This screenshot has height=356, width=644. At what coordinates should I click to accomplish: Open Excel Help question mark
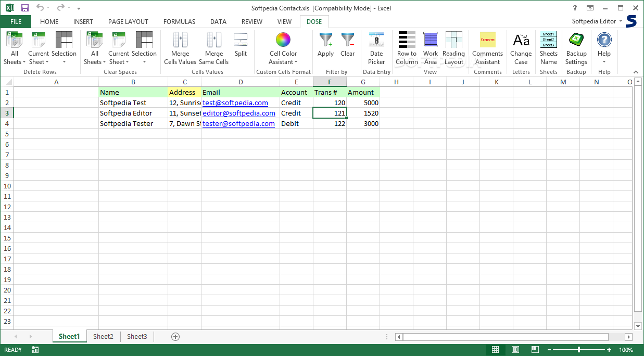point(575,8)
